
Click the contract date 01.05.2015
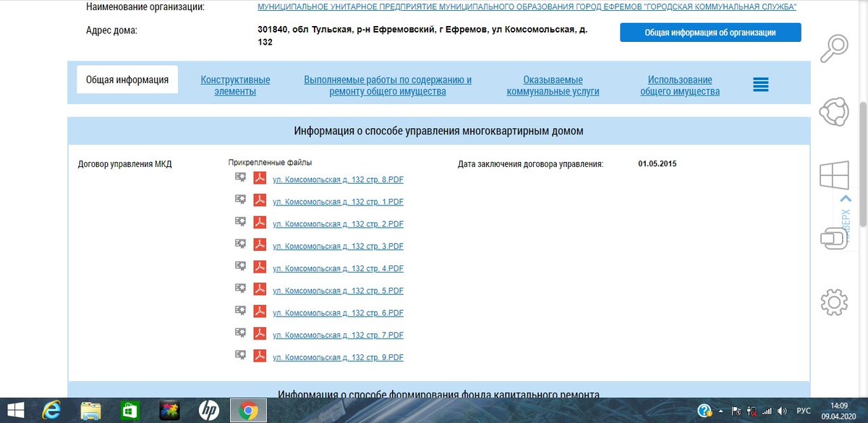pyautogui.click(x=657, y=164)
